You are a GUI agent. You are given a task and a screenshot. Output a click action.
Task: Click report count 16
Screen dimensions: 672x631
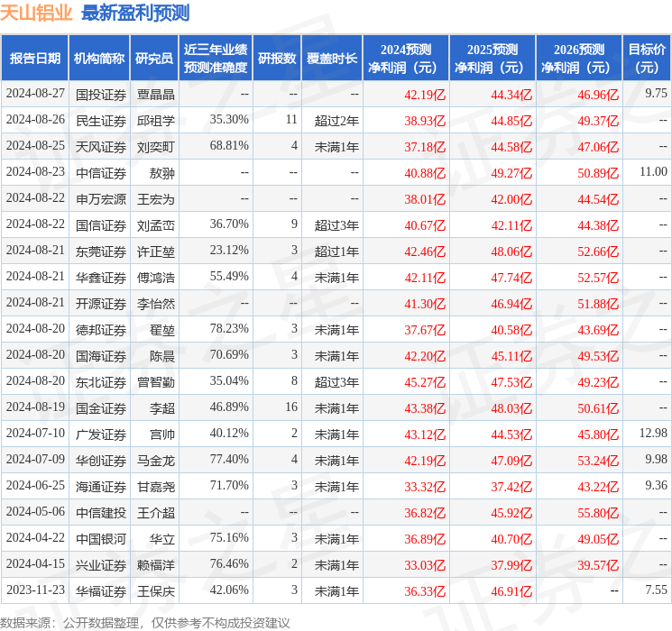tap(291, 407)
